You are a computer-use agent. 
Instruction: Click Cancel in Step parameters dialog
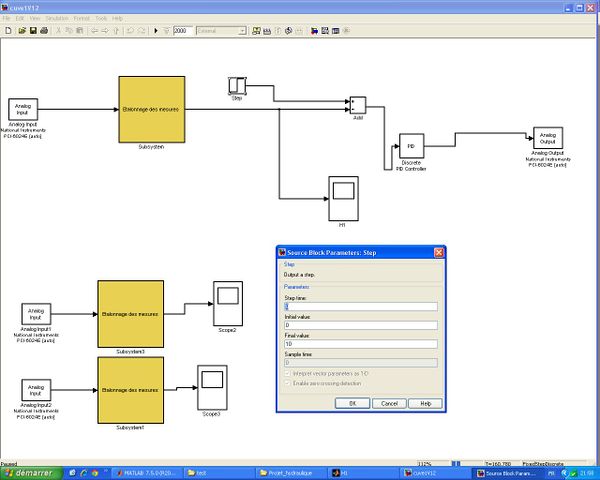click(x=389, y=403)
